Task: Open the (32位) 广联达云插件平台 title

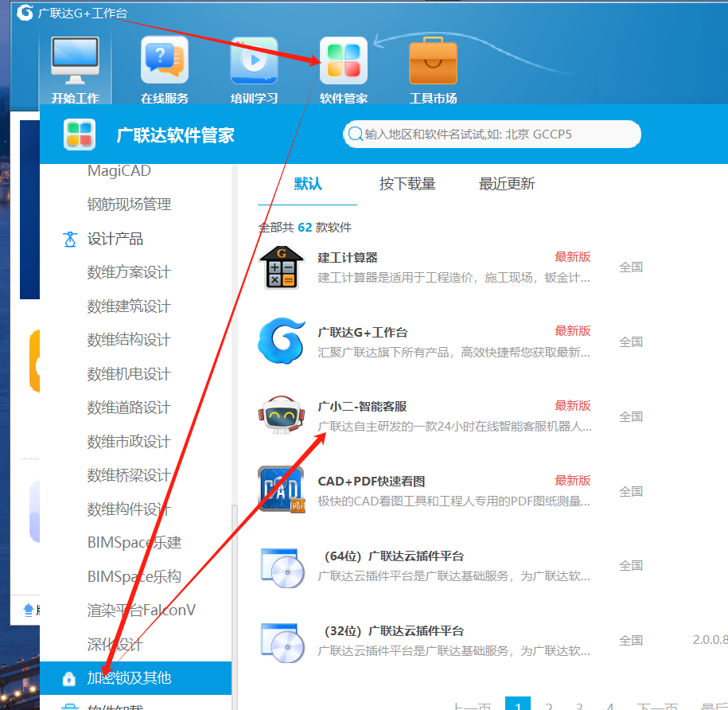Action: tap(394, 631)
